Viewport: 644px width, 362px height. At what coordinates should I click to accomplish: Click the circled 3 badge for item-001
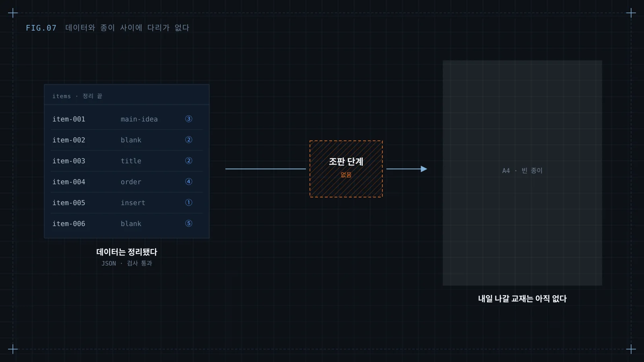[189, 119]
